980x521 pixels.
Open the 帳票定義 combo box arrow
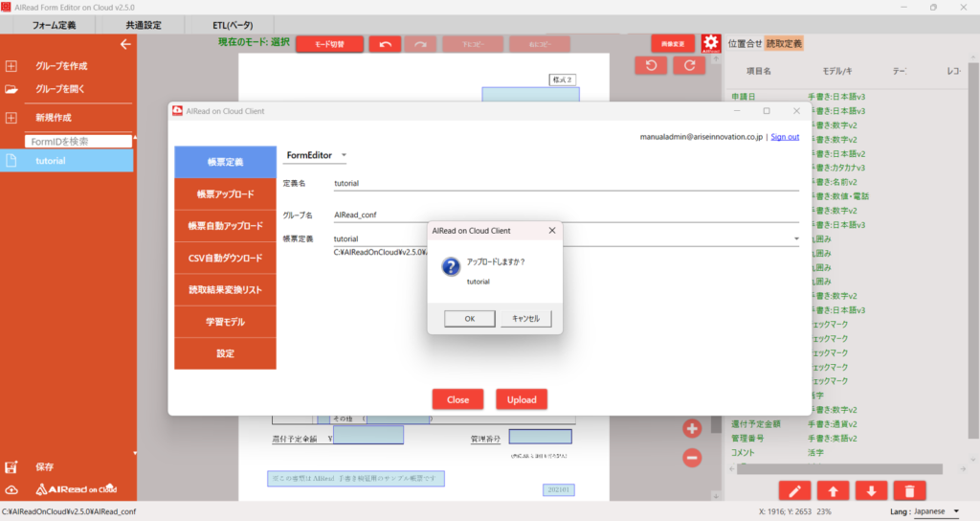(x=796, y=238)
